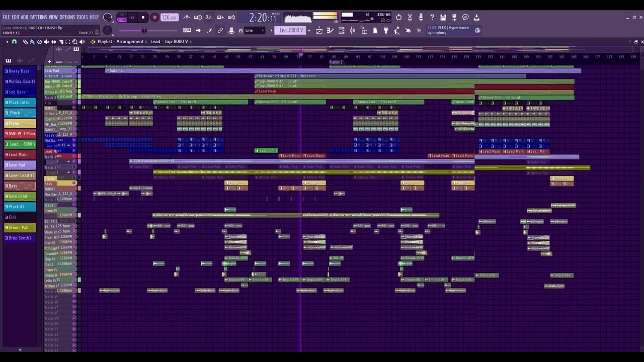Viewport: 644px width, 362px height.
Task: Open the channel rack view icon
Action: tap(342, 31)
